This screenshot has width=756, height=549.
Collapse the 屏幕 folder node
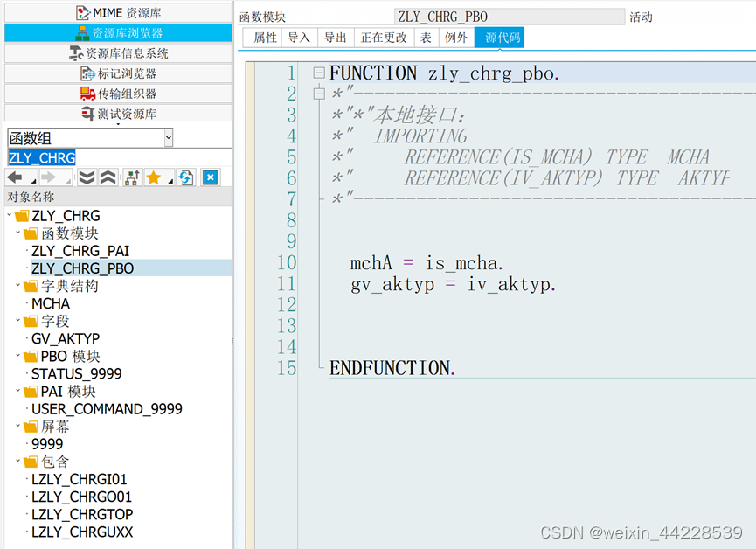tap(17, 426)
